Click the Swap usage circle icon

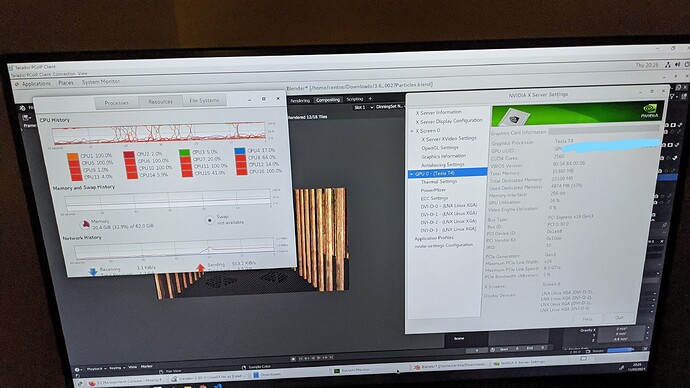coord(210,220)
